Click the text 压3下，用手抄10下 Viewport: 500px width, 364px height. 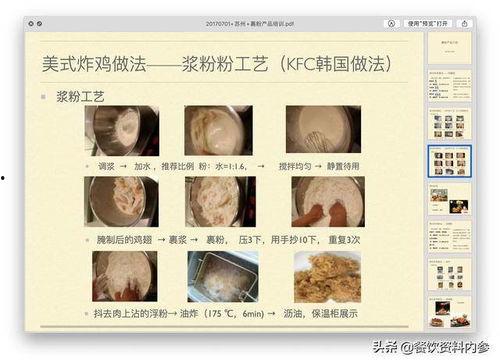(x=279, y=240)
